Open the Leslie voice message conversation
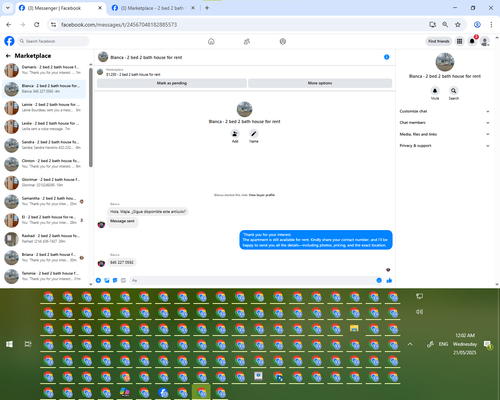 click(44, 126)
